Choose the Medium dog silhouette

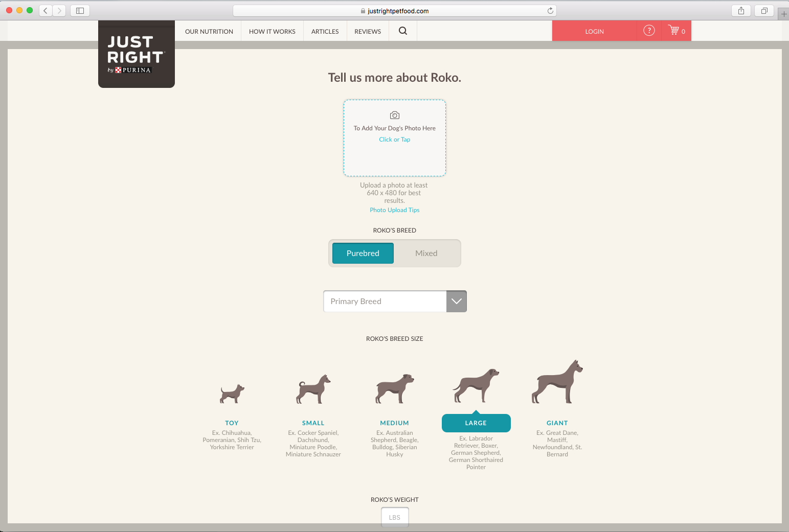click(394, 389)
